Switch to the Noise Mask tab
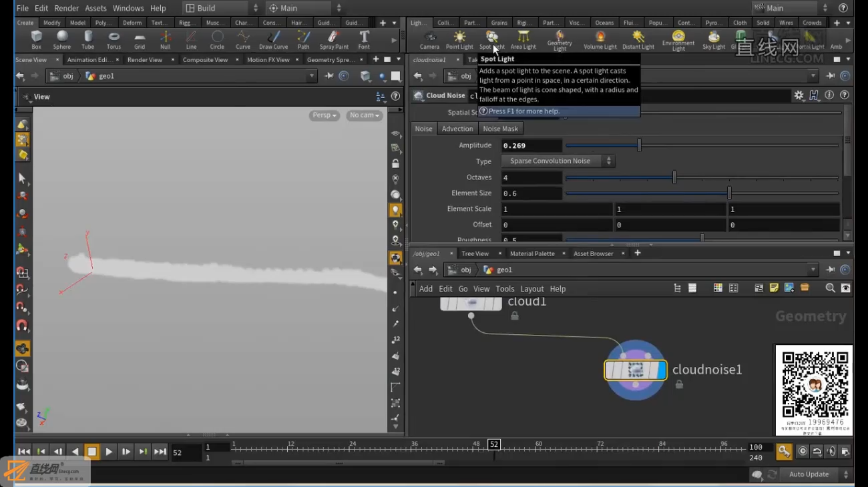This screenshot has width=868, height=487. (500, 129)
